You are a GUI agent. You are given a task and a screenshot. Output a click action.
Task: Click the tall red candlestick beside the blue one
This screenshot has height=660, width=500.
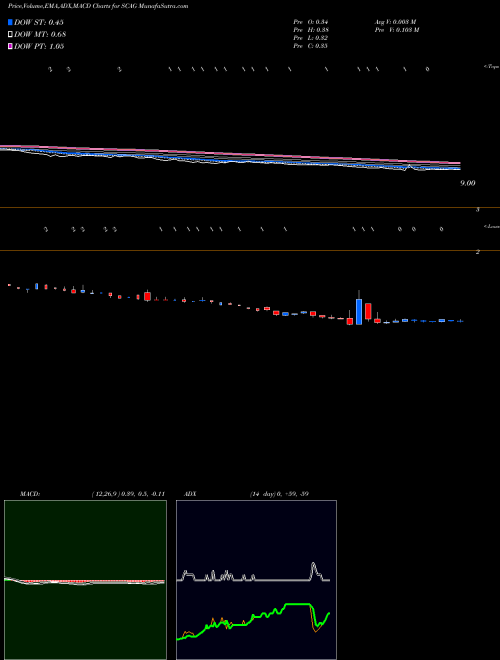[x=368, y=311]
